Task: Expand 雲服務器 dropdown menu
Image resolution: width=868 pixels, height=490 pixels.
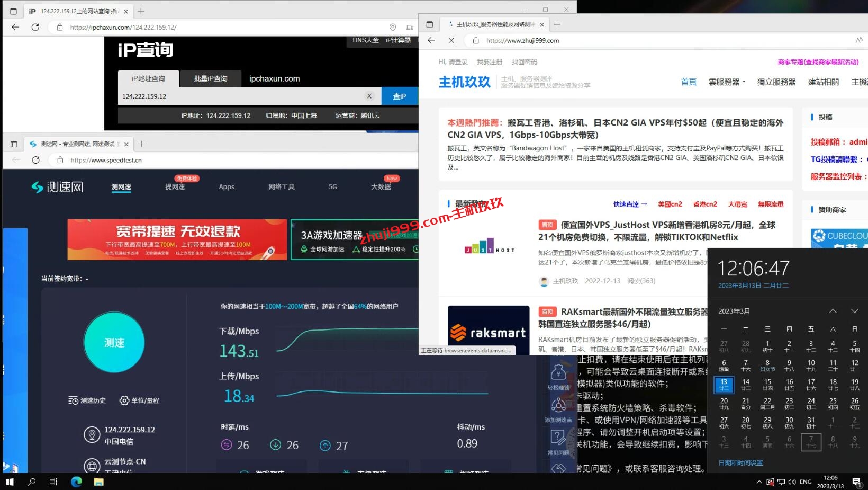Action: [x=727, y=82]
